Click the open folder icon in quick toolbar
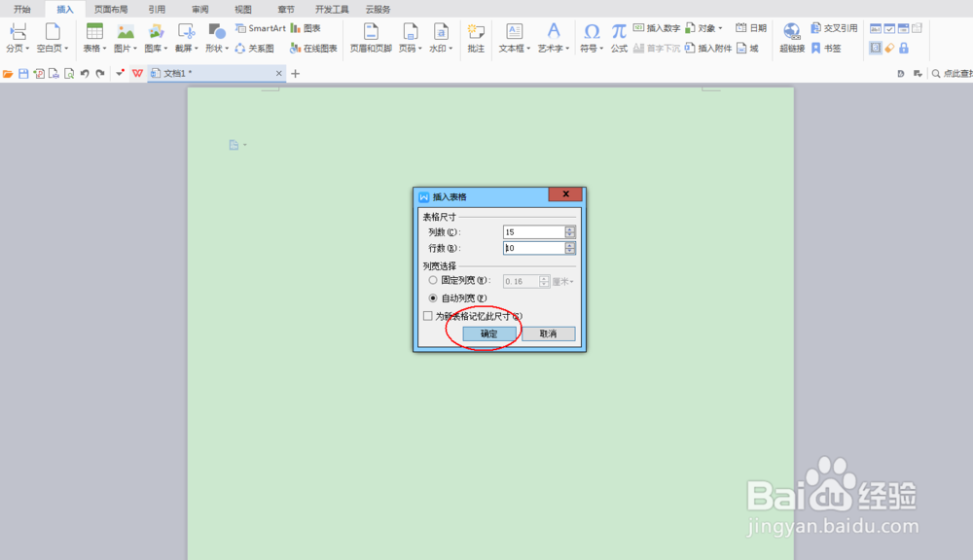Viewport: 973px width, 560px height. pyautogui.click(x=8, y=74)
